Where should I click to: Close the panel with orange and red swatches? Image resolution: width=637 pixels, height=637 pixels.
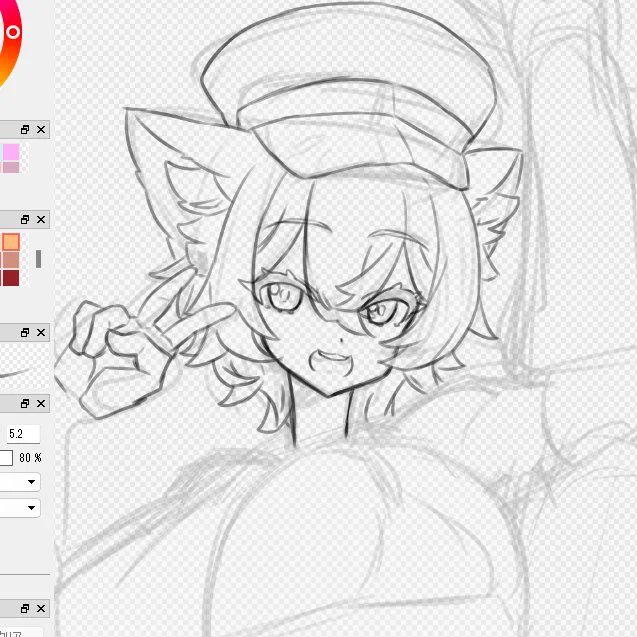41,220
